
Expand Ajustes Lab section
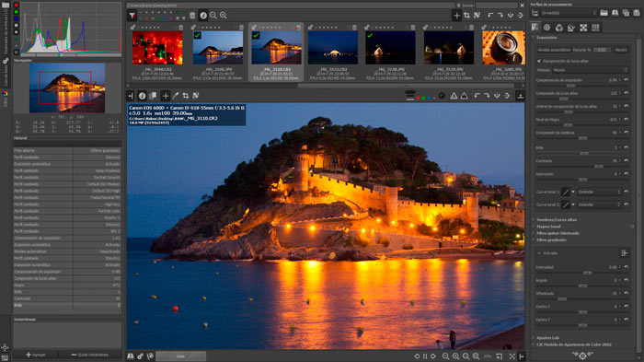547,338
